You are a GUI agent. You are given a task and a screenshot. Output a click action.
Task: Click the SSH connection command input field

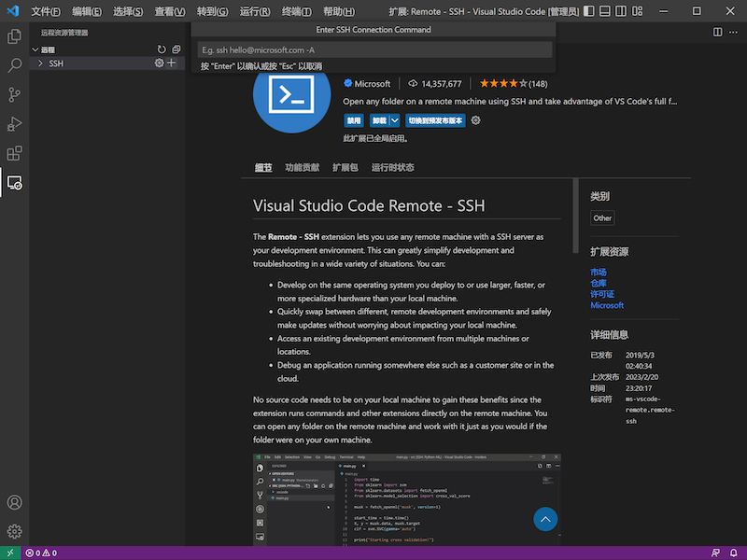(x=373, y=49)
